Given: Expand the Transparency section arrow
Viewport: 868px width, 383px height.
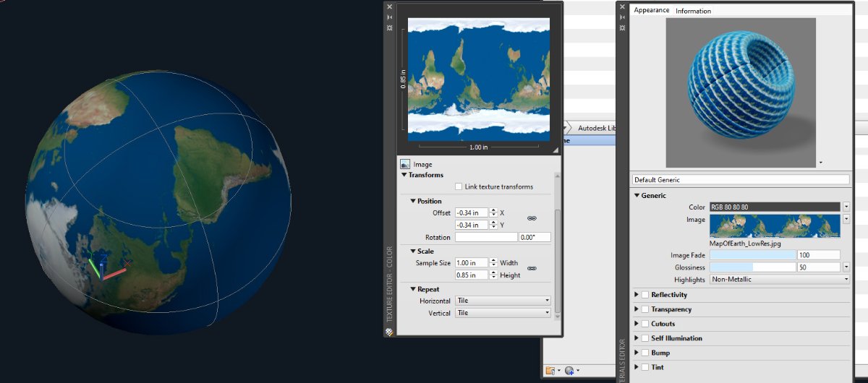Looking at the screenshot, I should click(637, 309).
